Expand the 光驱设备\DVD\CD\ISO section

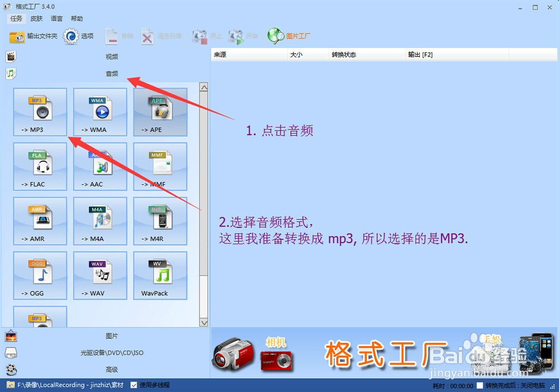(x=112, y=352)
